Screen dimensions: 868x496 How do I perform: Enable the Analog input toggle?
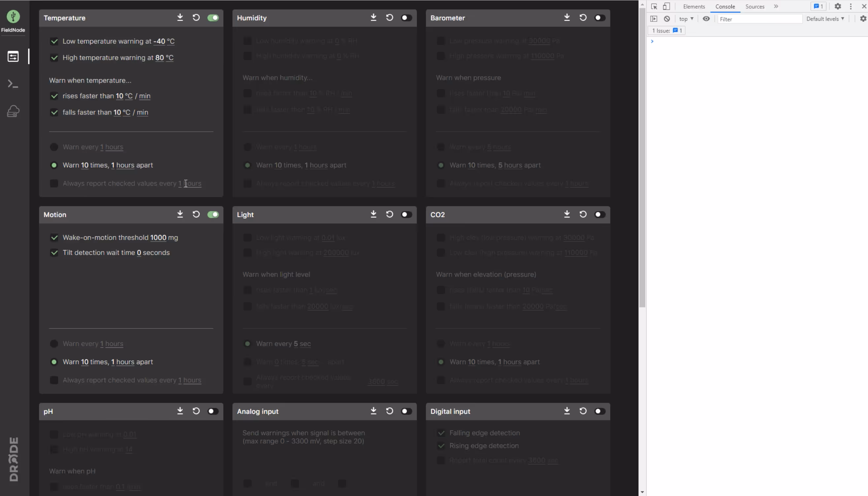(x=406, y=411)
